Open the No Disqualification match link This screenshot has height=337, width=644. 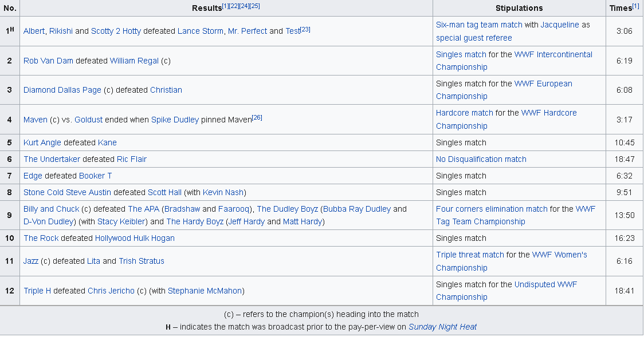pos(481,160)
